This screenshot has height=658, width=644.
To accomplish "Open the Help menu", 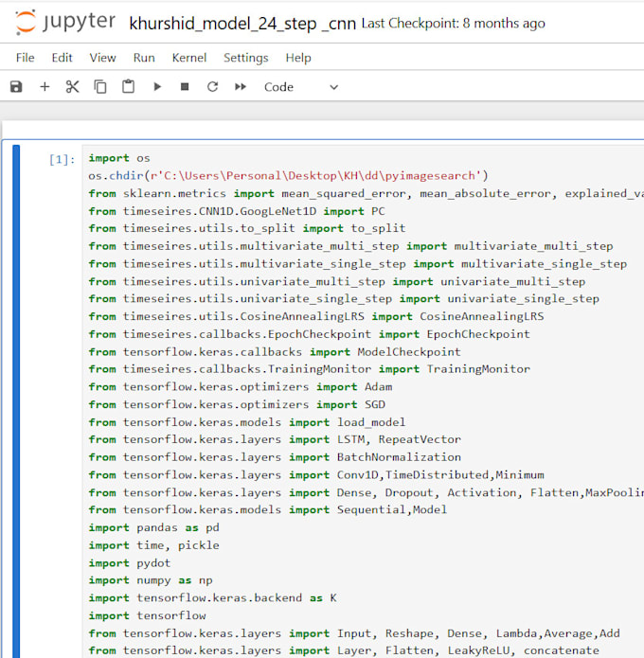I will point(298,58).
